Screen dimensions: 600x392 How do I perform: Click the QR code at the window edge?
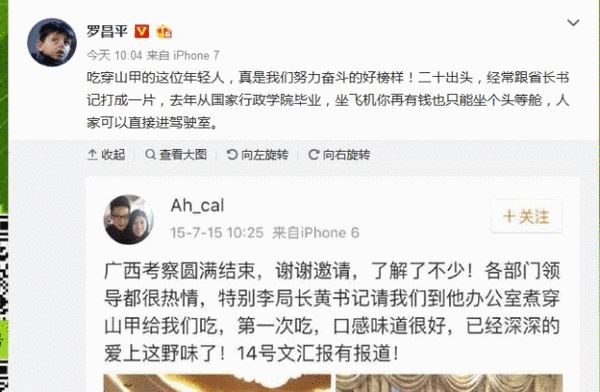click(x=4, y=302)
